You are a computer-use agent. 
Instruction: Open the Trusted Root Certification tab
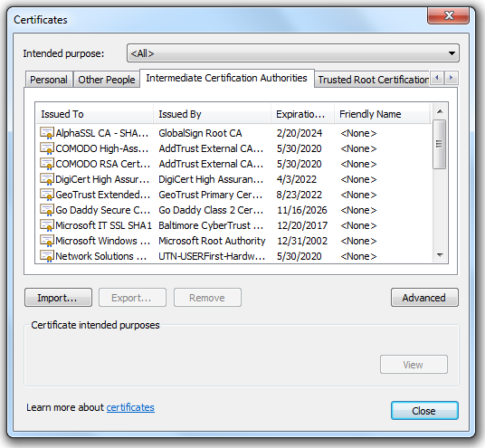pyautogui.click(x=373, y=80)
